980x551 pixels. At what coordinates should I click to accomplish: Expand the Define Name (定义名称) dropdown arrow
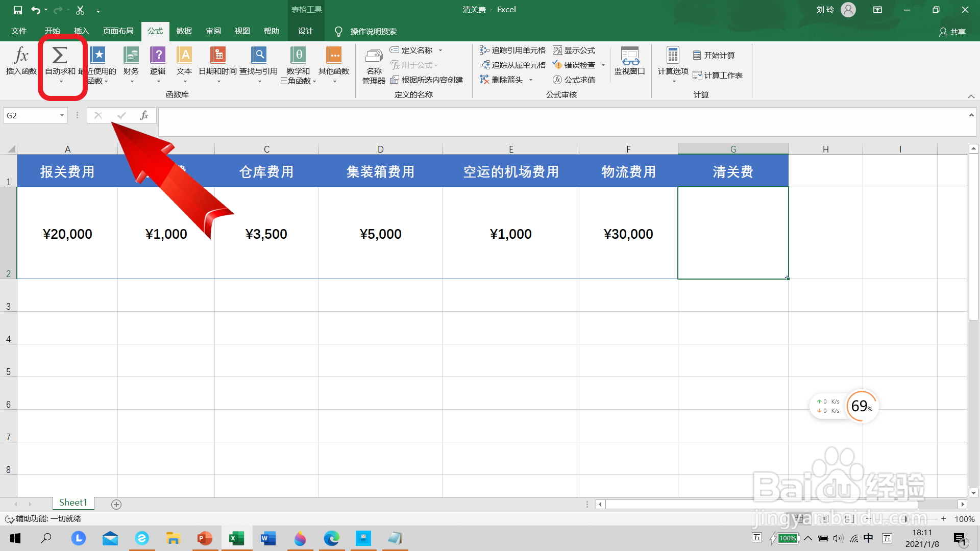pyautogui.click(x=440, y=50)
